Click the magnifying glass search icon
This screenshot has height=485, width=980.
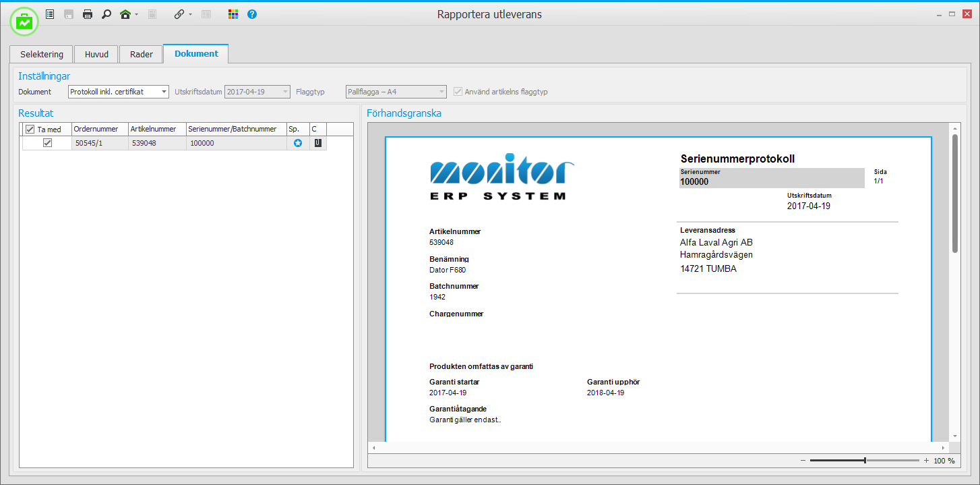[x=106, y=14]
